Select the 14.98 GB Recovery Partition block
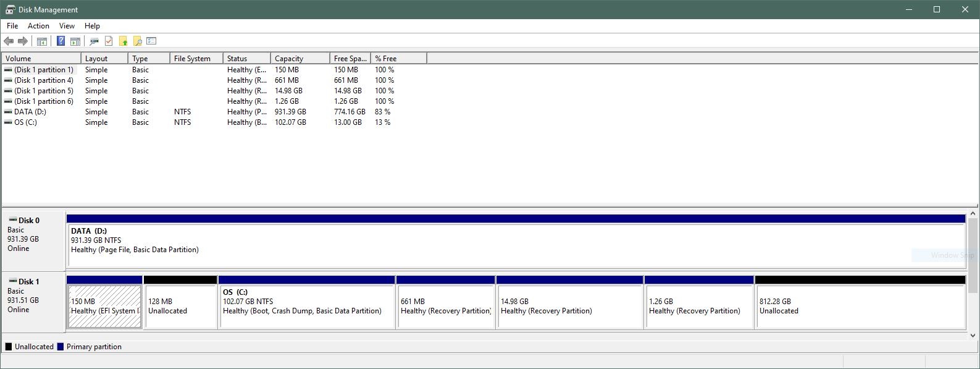This screenshot has height=369, width=980. [569, 302]
